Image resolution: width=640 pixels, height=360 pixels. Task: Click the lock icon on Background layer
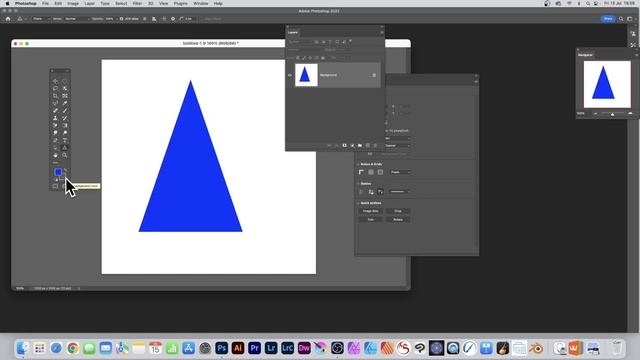(374, 75)
